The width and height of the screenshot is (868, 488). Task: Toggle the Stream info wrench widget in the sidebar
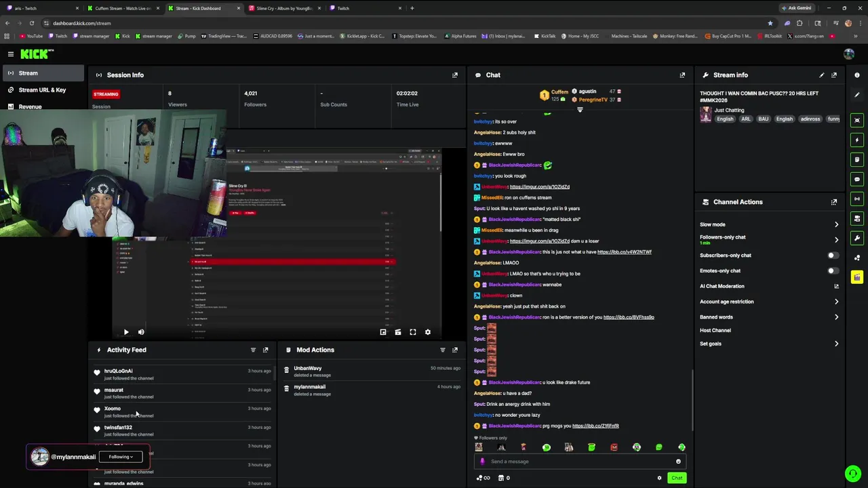tap(857, 238)
